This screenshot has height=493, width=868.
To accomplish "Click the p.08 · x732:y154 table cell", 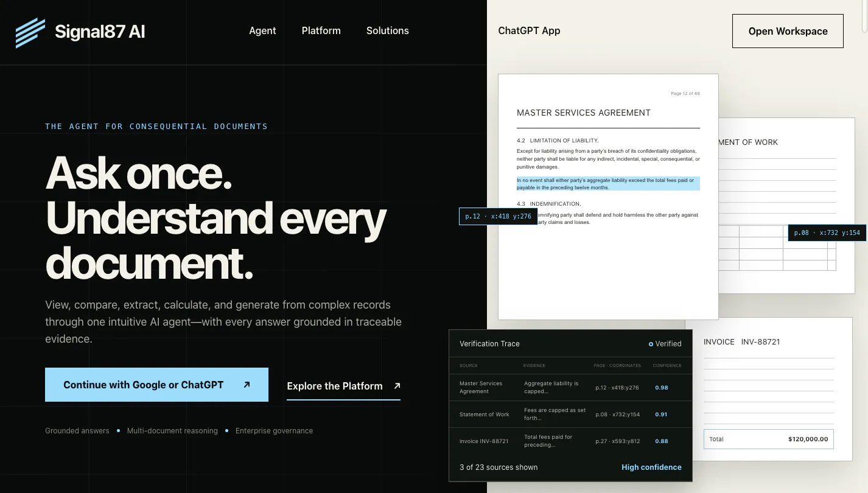I will pos(617,414).
